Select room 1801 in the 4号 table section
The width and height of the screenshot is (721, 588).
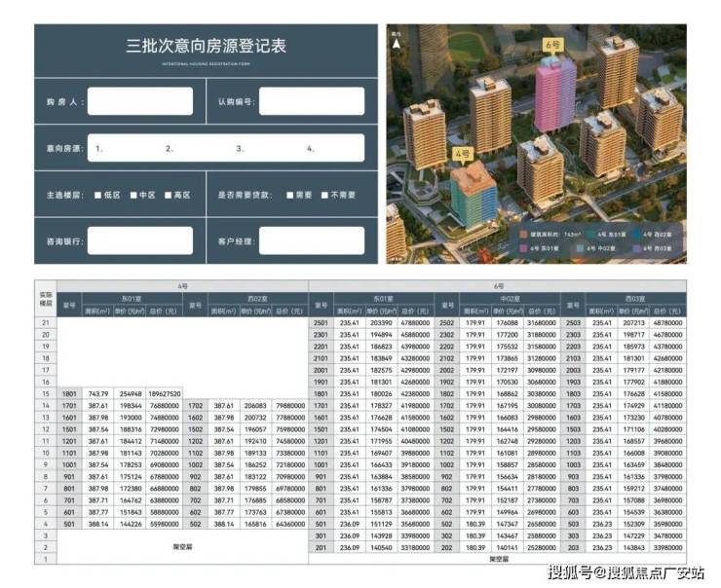click(69, 393)
